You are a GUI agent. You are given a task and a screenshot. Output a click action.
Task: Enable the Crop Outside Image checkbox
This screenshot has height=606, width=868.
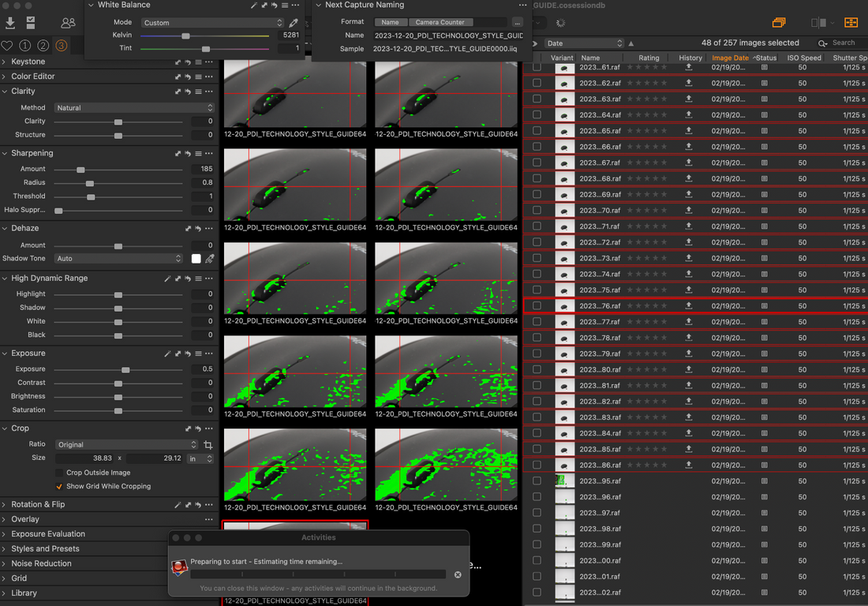coord(60,473)
